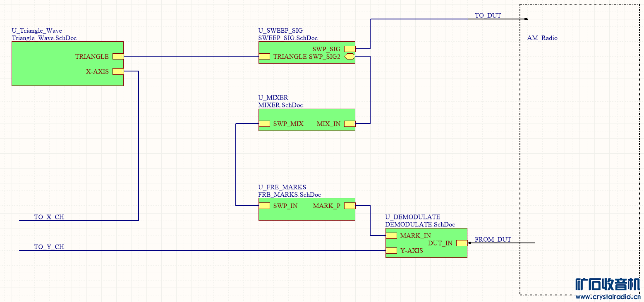Click the SWP_SIG2 bidirectional port
644x302 pixels.
coord(350,57)
